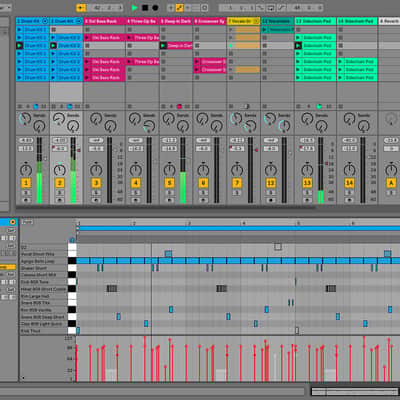The image size is (400, 400).
Task: Select the 6 Crossover track header
Action: click(x=210, y=21)
